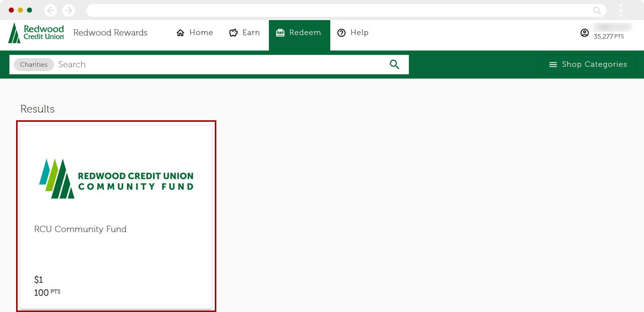Open the Help tab

point(353,33)
